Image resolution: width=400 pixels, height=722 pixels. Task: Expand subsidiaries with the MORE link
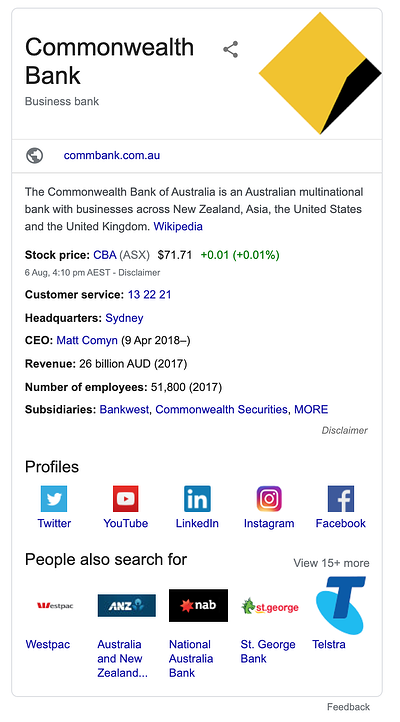311,409
